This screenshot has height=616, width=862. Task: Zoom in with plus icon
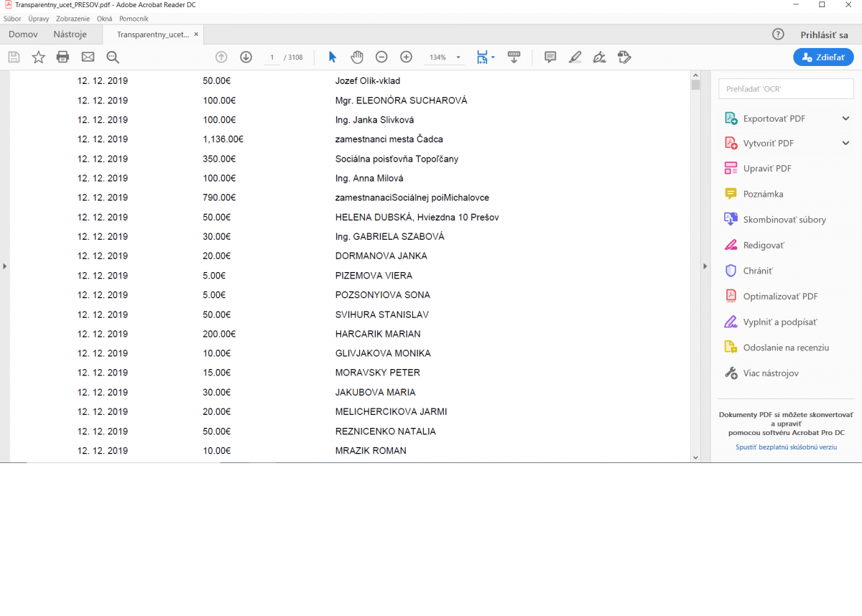pos(406,57)
